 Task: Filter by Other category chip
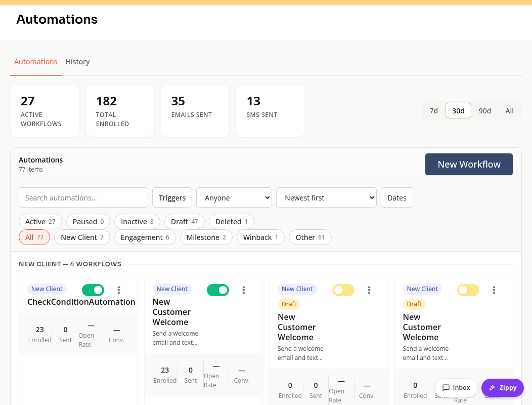pyautogui.click(x=310, y=237)
